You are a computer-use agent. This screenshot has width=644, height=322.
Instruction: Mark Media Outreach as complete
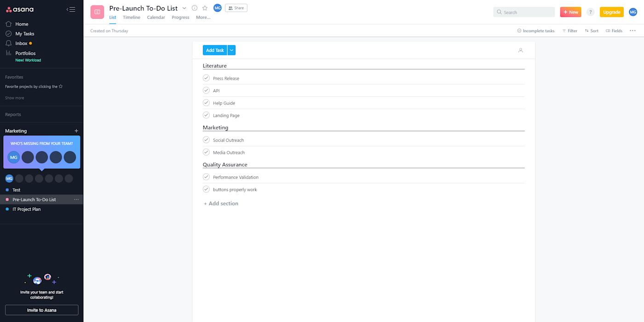click(x=206, y=152)
